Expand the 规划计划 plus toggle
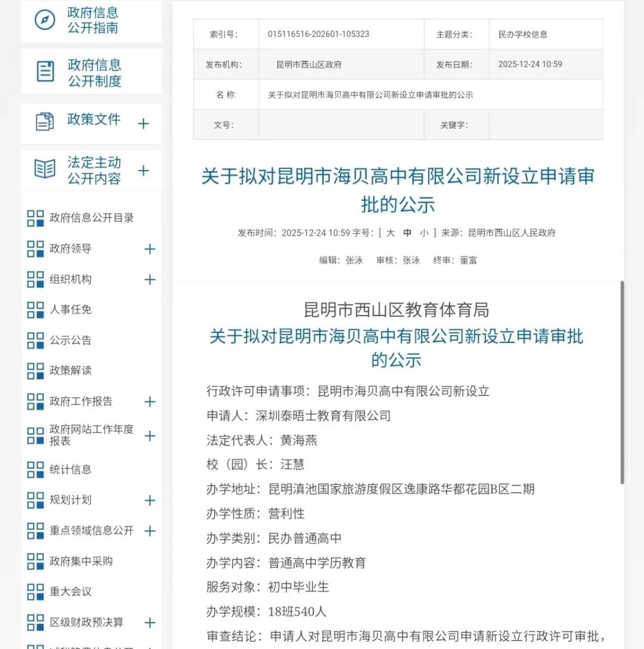Image resolution: width=644 pixels, height=649 pixels. (150, 500)
